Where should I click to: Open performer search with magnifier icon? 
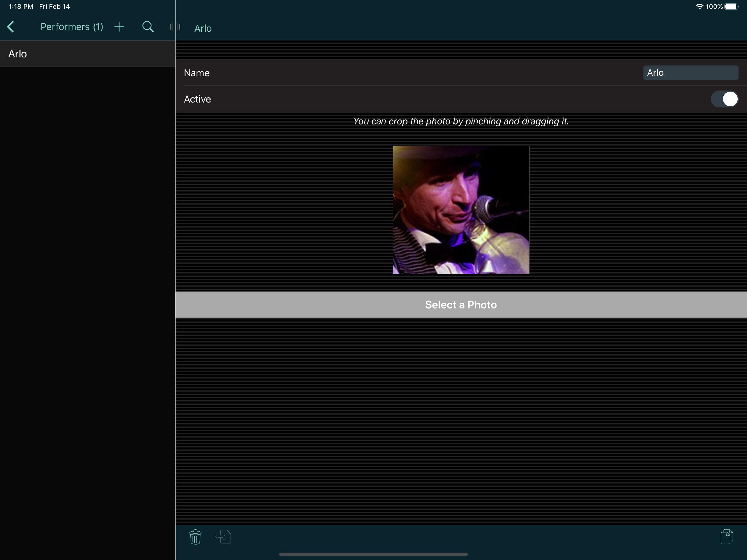click(x=148, y=27)
